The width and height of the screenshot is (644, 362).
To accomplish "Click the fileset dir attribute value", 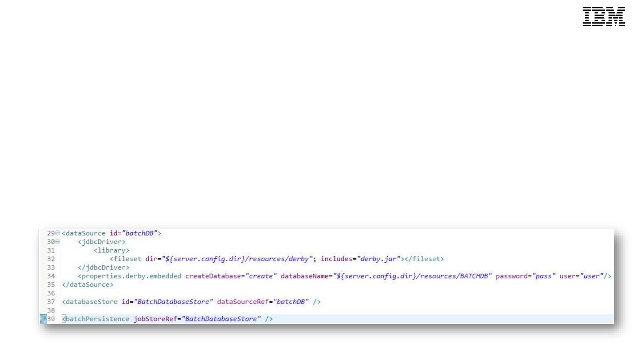I will click(237, 259).
